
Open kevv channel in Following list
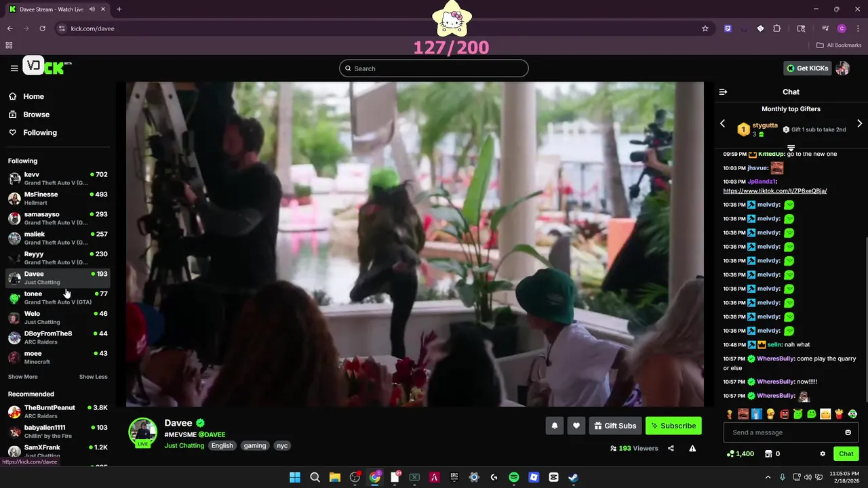(58, 178)
